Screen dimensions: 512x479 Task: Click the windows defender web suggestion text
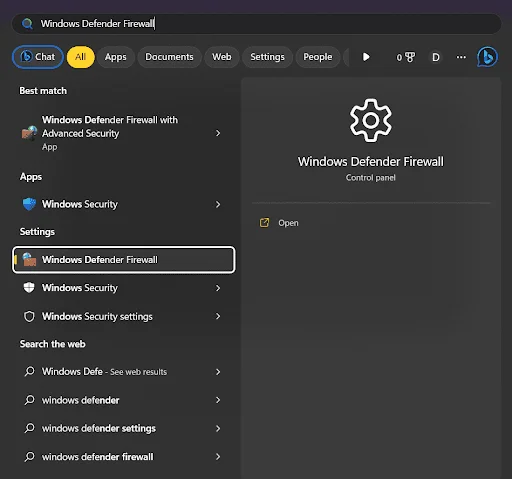click(x=80, y=400)
